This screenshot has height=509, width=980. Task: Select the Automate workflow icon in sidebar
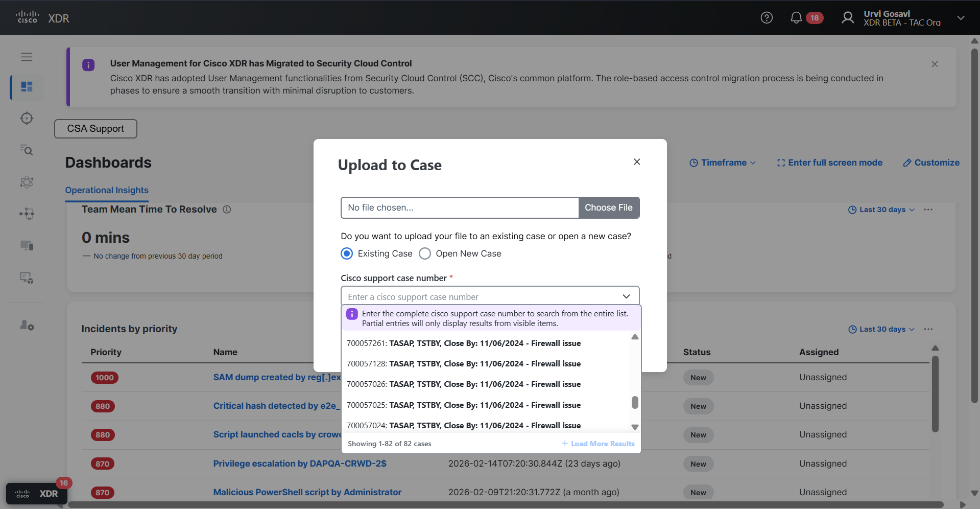[27, 214]
